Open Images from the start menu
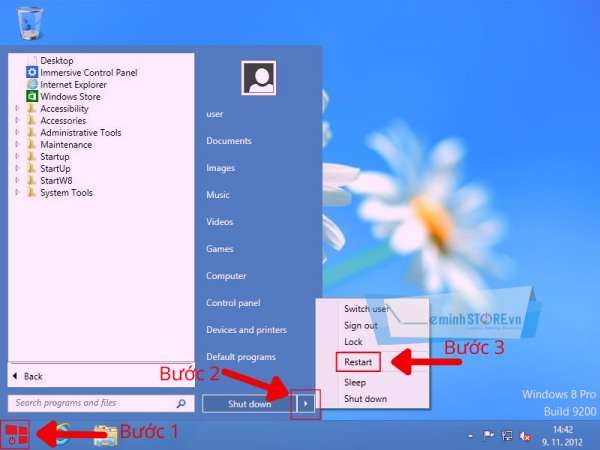 coord(220,168)
